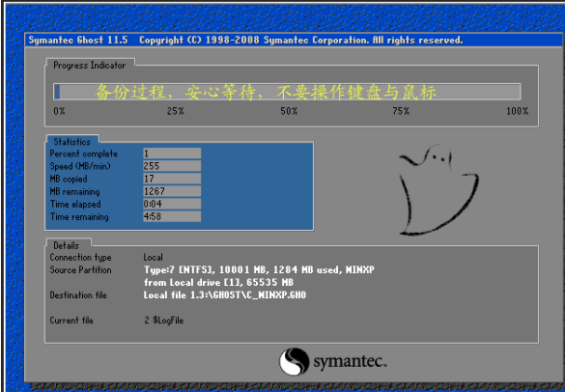Select the Details tab label
Screen dimensions: 565x392
pyautogui.click(x=66, y=245)
